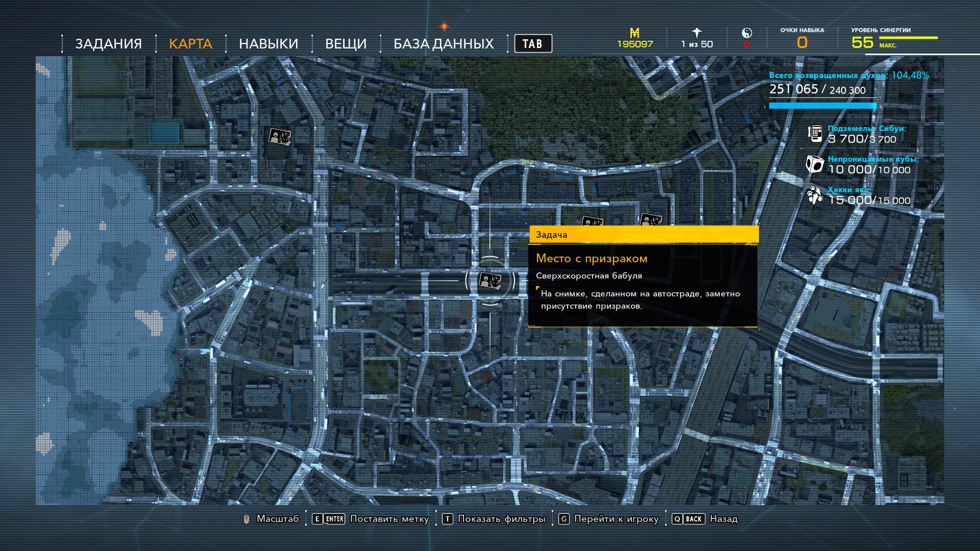Click the impenetrable cubes icon
980x551 pixels.
tap(815, 164)
